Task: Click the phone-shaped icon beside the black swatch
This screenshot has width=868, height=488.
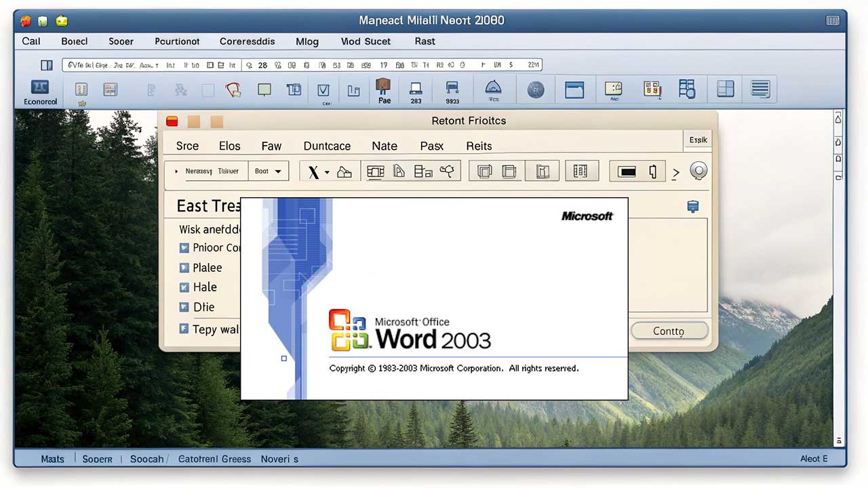Action: coord(653,171)
